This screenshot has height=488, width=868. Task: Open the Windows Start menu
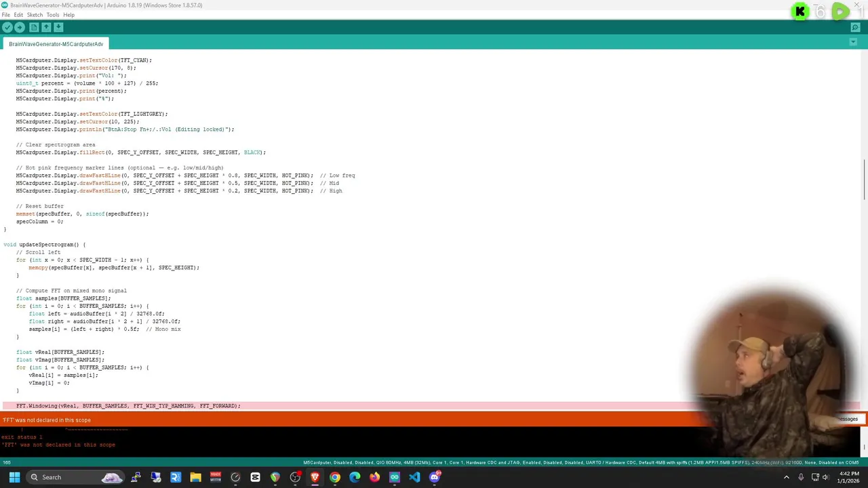click(x=14, y=477)
